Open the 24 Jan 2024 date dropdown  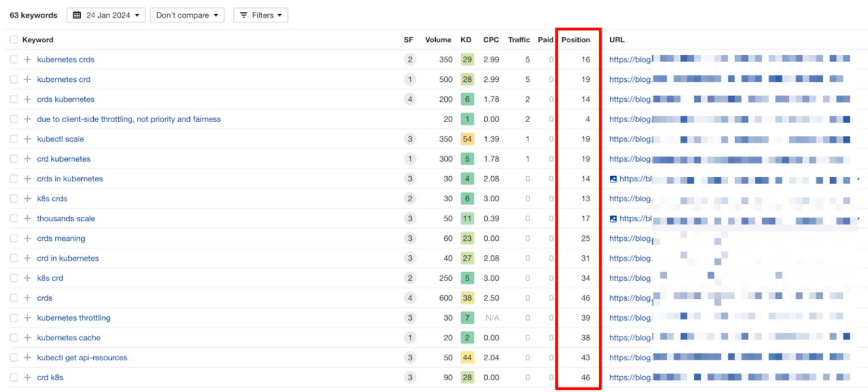click(x=106, y=15)
